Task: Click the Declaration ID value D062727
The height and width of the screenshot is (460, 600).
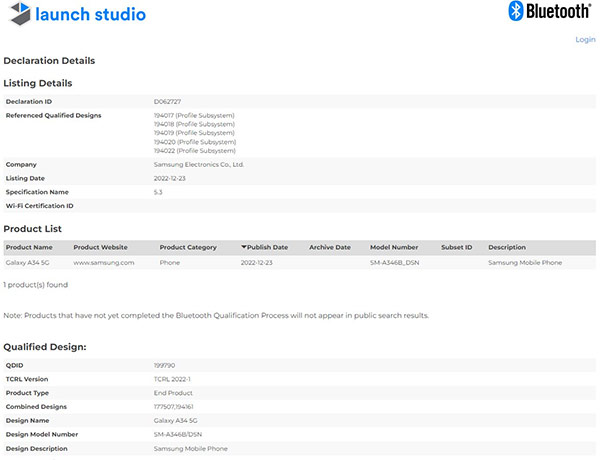Action: click(x=167, y=101)
